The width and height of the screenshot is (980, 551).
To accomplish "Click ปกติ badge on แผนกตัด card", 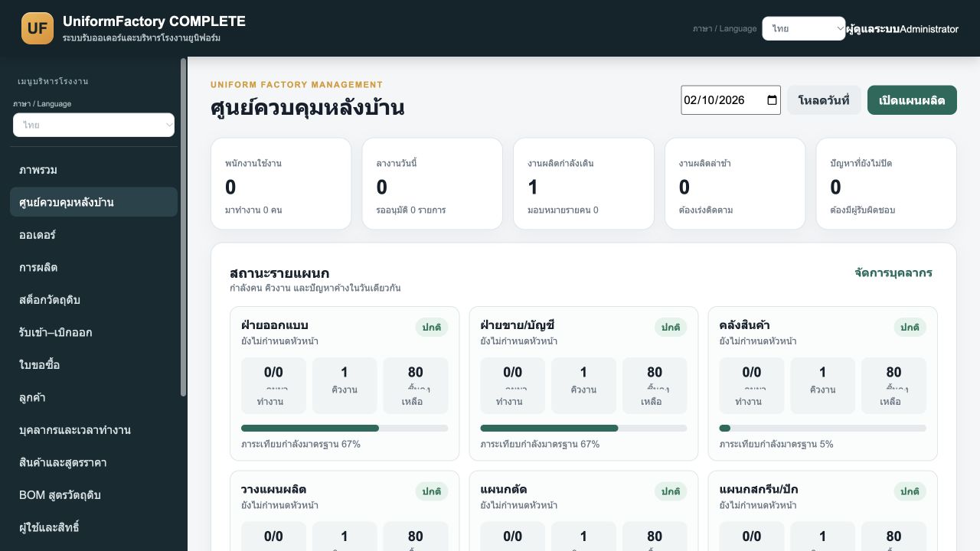I will [671, 491].
